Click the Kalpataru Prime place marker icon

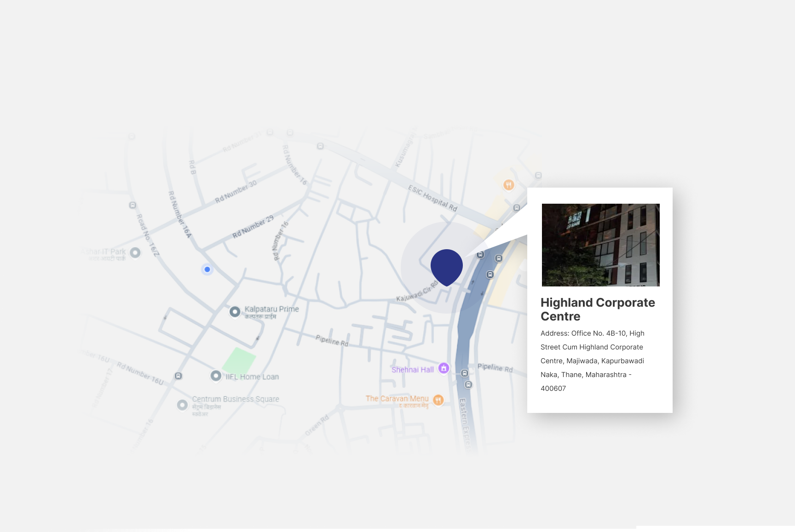tap(235, 312)
